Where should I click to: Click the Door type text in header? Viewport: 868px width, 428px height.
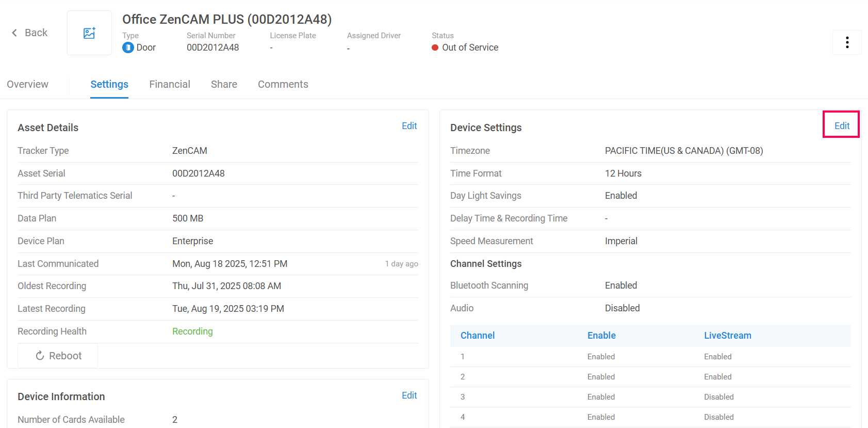point(146,47)
